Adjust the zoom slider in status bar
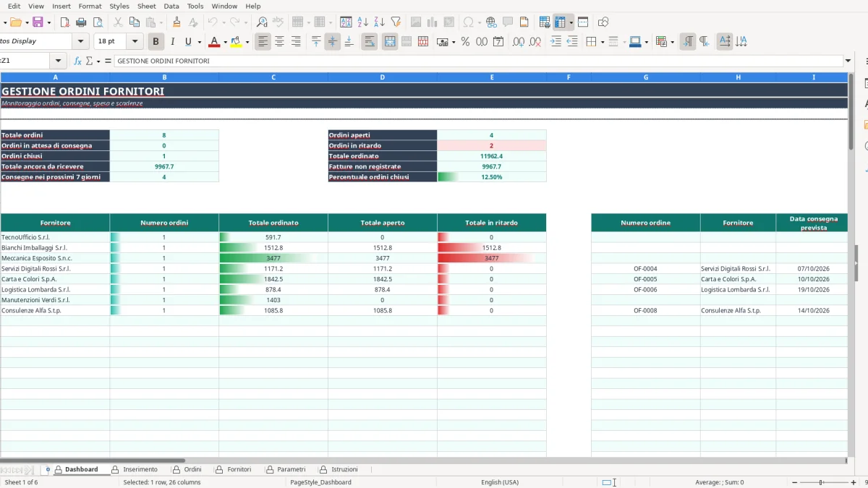The image size is (868, 488). coord(822,482)
